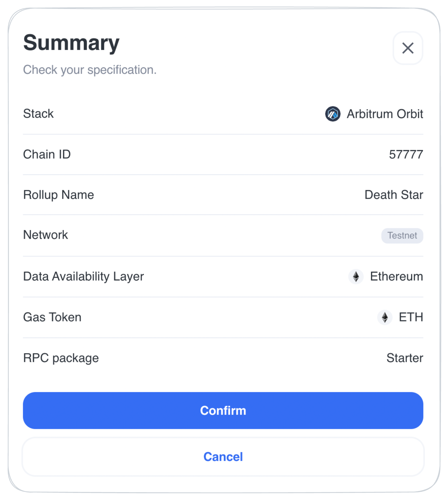Click the Starter RPC package value
This screenshot has height=500, width=448.
(x=405, y=358)
